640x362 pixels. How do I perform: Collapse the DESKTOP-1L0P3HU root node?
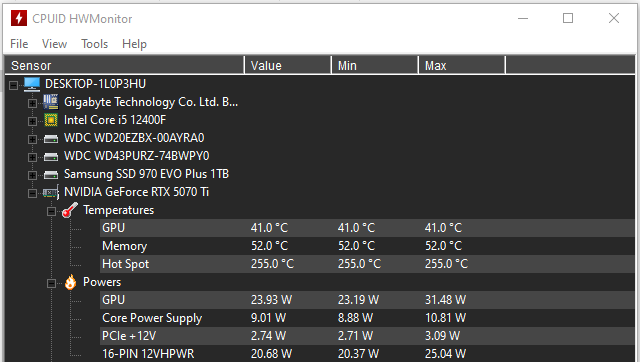tap(13, 85)
